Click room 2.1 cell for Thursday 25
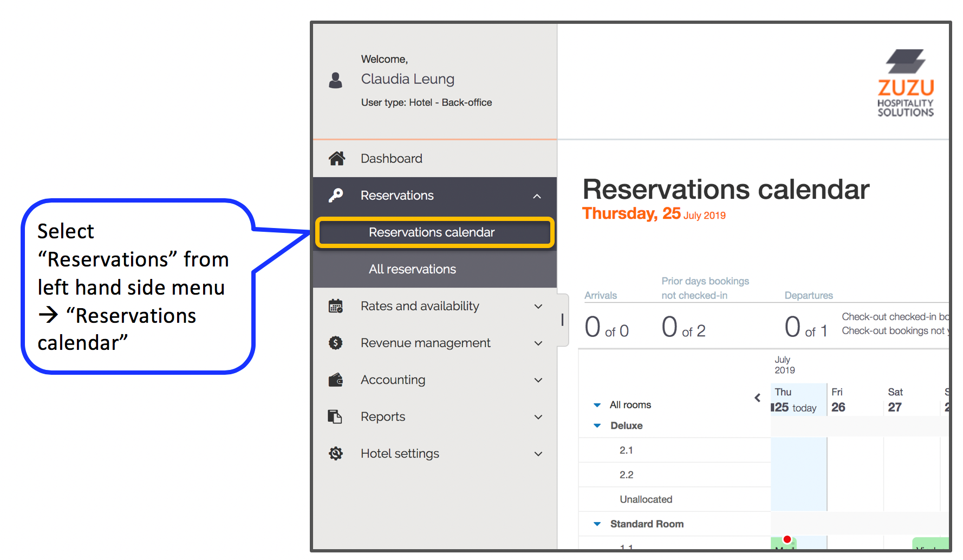 (798, 450)
